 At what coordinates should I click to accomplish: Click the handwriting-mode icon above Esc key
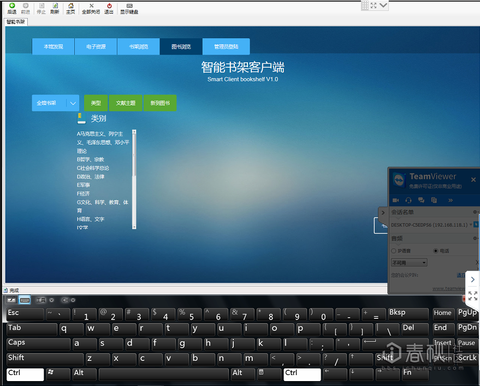11,300
